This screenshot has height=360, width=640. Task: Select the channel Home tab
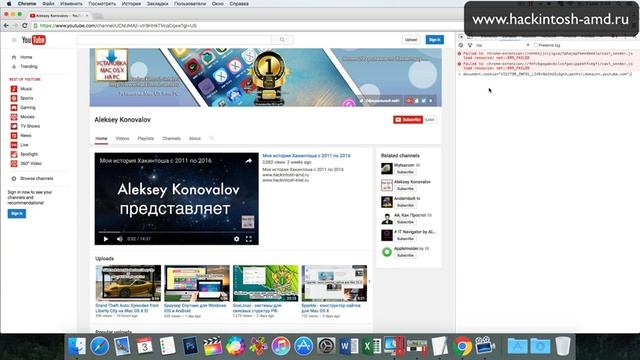click(x=101, y=138)
